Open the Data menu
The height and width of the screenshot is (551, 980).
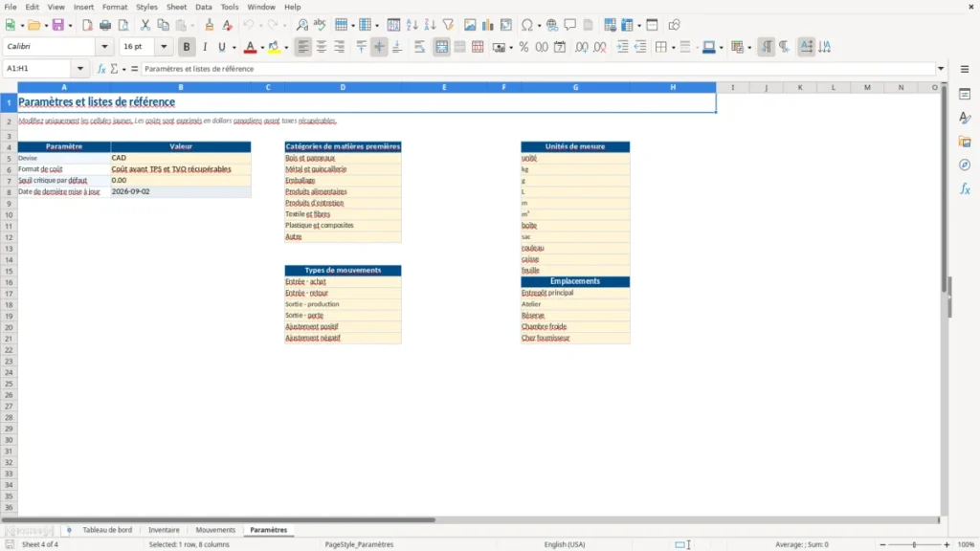point(204,7)
